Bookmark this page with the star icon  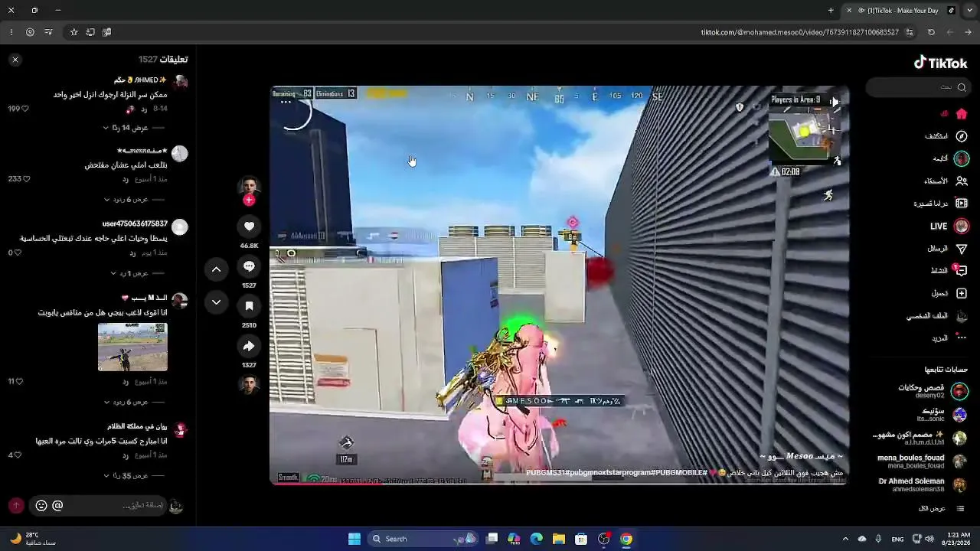point(73,32)
